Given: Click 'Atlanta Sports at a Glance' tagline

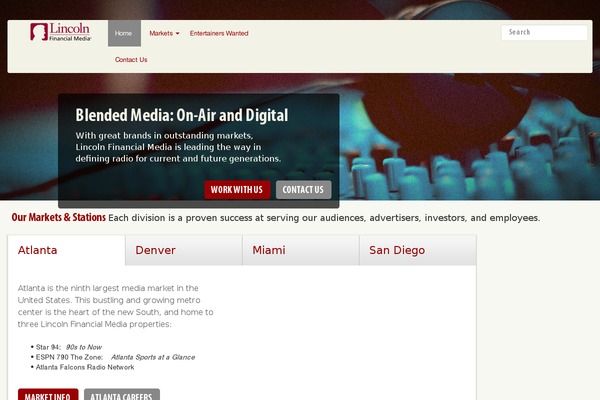Looking at the screenshot, I should (x=153, y=357).
